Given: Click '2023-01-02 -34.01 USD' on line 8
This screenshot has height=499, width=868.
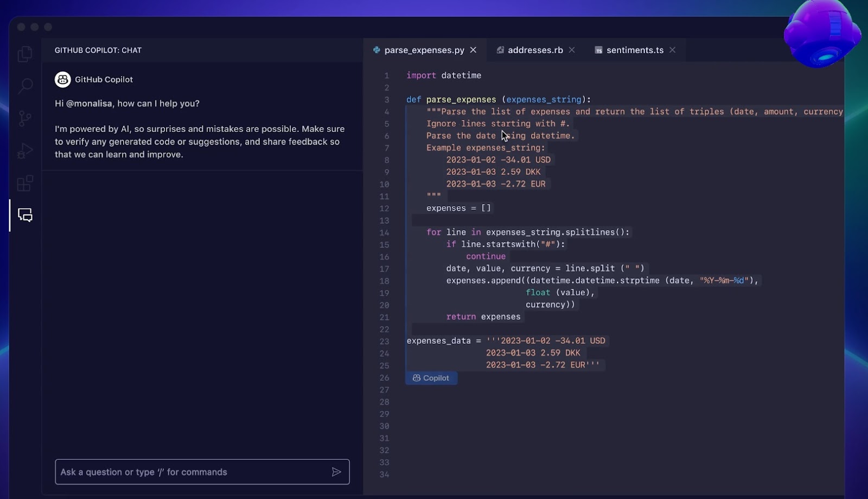Looking at the screenshot, I should coord(498,160).
